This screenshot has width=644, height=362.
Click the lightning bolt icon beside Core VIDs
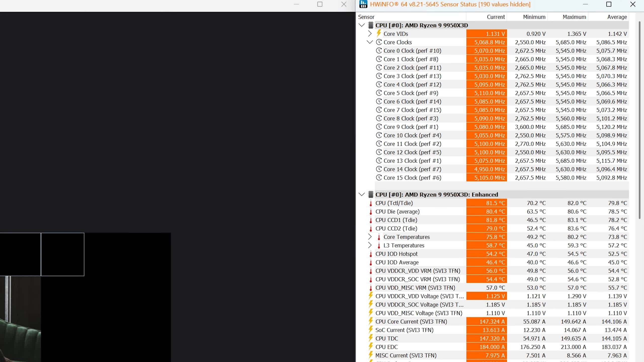click(379, 33)
